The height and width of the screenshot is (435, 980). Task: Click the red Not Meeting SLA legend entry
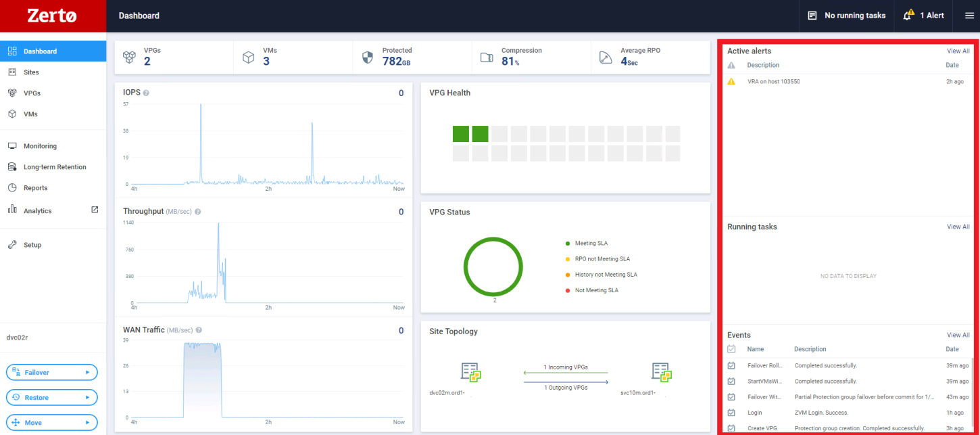click(591, 290)
